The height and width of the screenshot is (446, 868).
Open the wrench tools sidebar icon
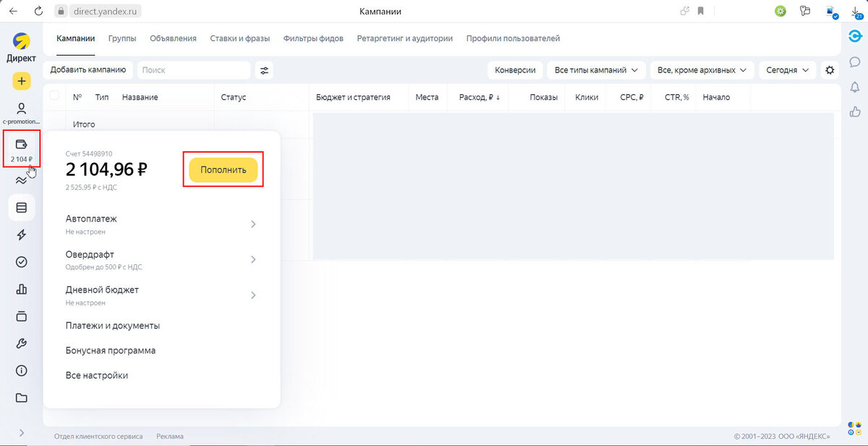21,343
